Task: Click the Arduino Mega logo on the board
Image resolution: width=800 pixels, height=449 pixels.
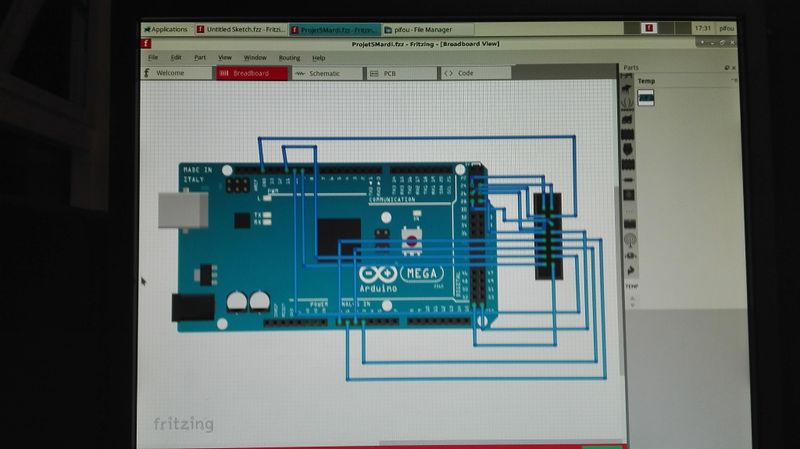Action: point(400,275)
